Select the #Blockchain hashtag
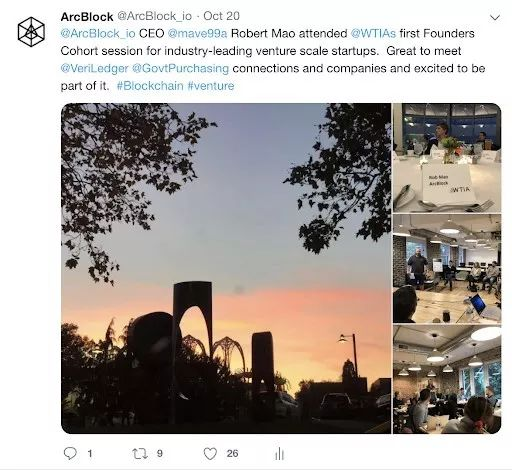The height and width of the screenshot is (470, 512). pos(150,86)
